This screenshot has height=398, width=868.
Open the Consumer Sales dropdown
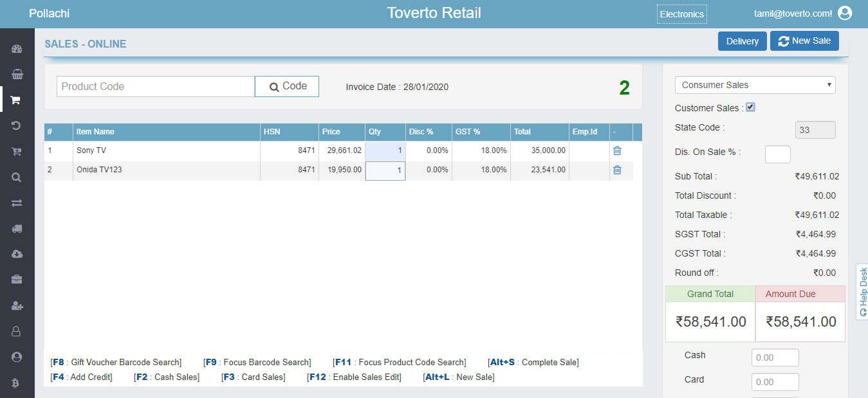pos(755,85)
